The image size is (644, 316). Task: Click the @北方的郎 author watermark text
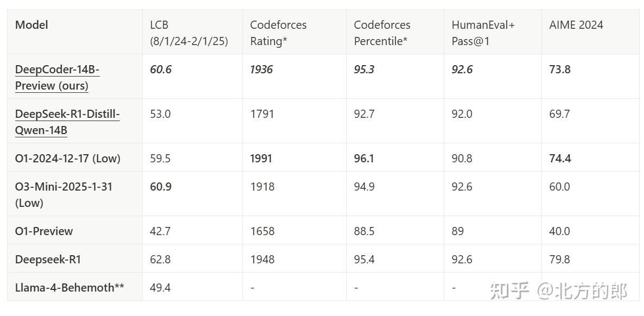[582, 291]
